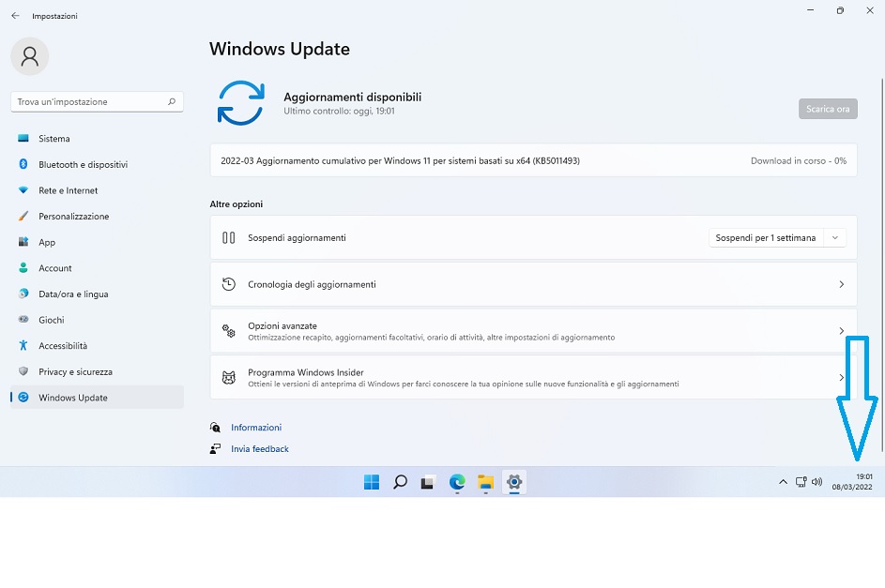The height and width of the screenshot is (588, 885).
Task: Click the back arrow in Impostazioni title bar
Action: point(15,16)
